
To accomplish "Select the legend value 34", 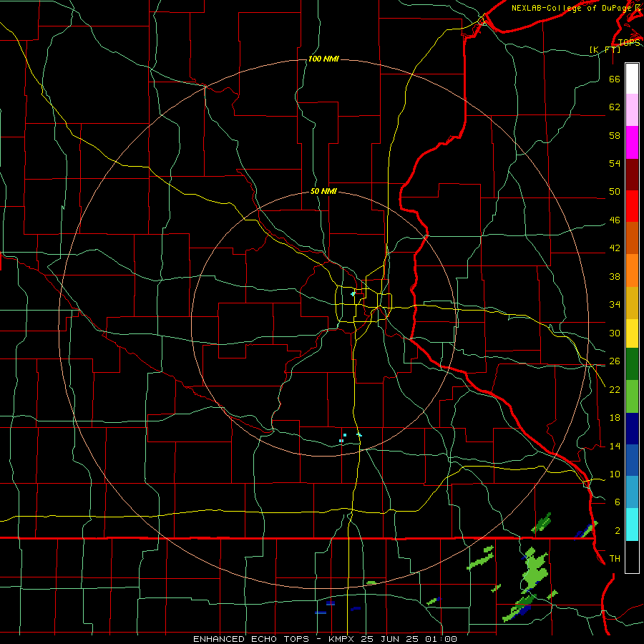I will [615, 304].
